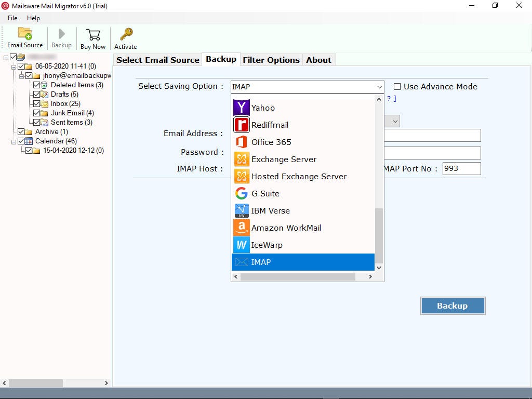
Task: Click dropdown list scroll up arrow
Action: pyautogui.click(x=379, y=99)
